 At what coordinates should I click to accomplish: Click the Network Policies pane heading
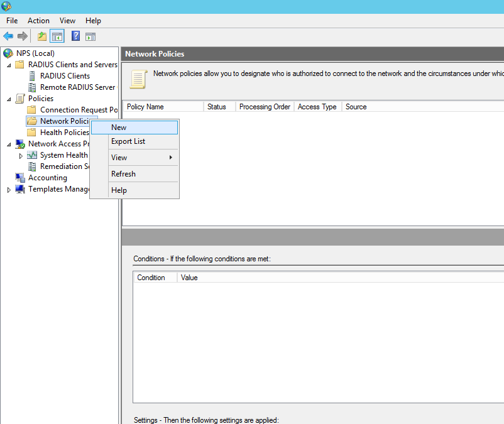[155, 54]
